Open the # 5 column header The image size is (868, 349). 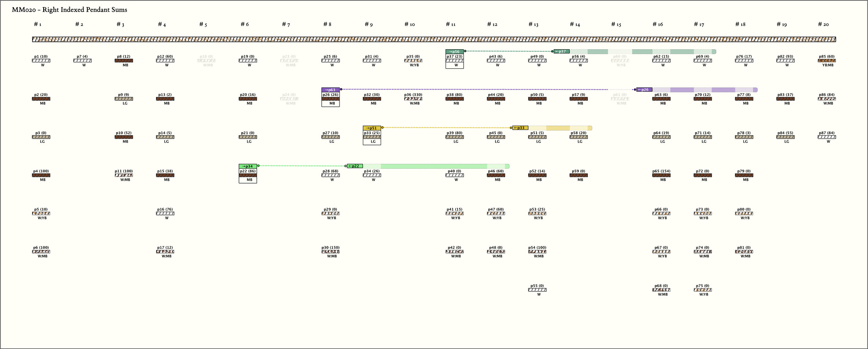pos(203,25)
